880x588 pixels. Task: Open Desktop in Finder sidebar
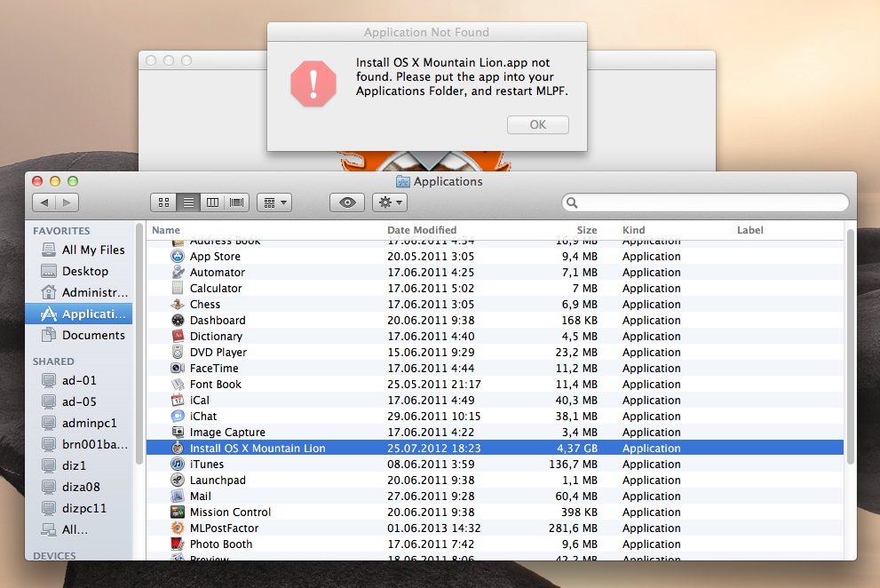pyautogui.click(x=79, y=271)
